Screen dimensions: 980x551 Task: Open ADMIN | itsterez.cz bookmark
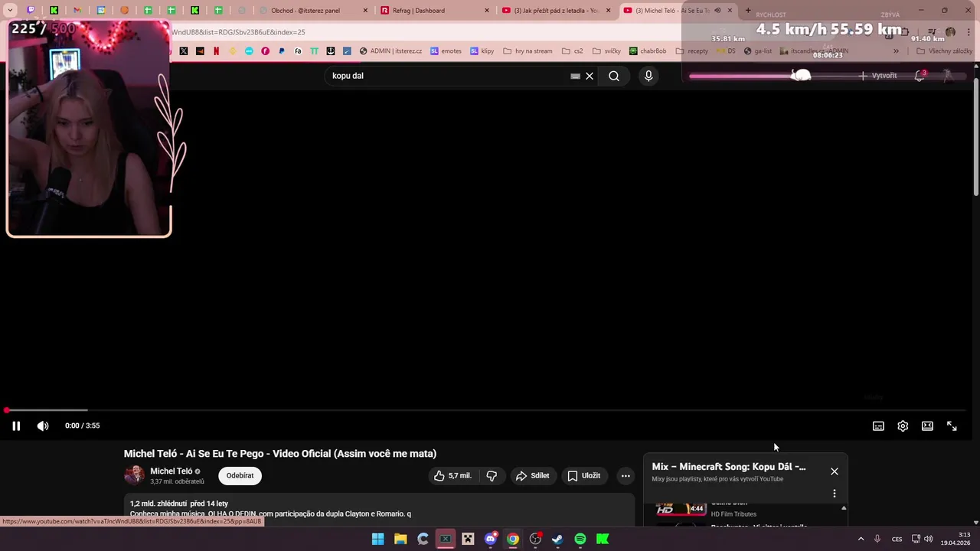click(x=390, y=51)
